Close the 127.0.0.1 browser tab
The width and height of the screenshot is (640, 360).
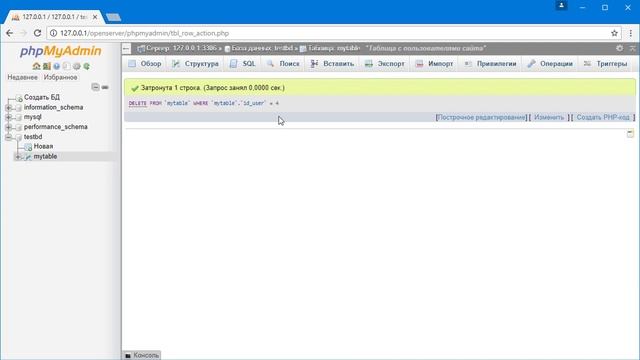[95, 17]
